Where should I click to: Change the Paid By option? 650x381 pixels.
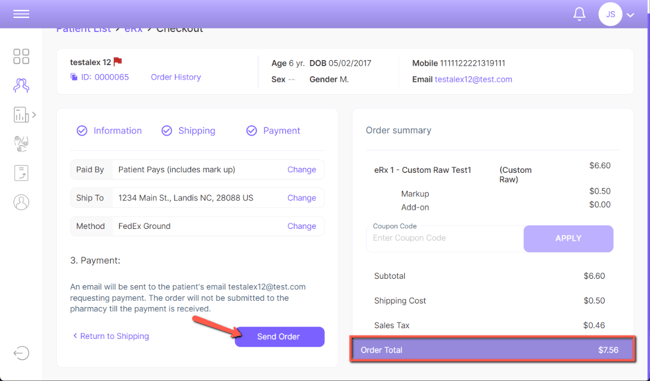pos(301,170)
